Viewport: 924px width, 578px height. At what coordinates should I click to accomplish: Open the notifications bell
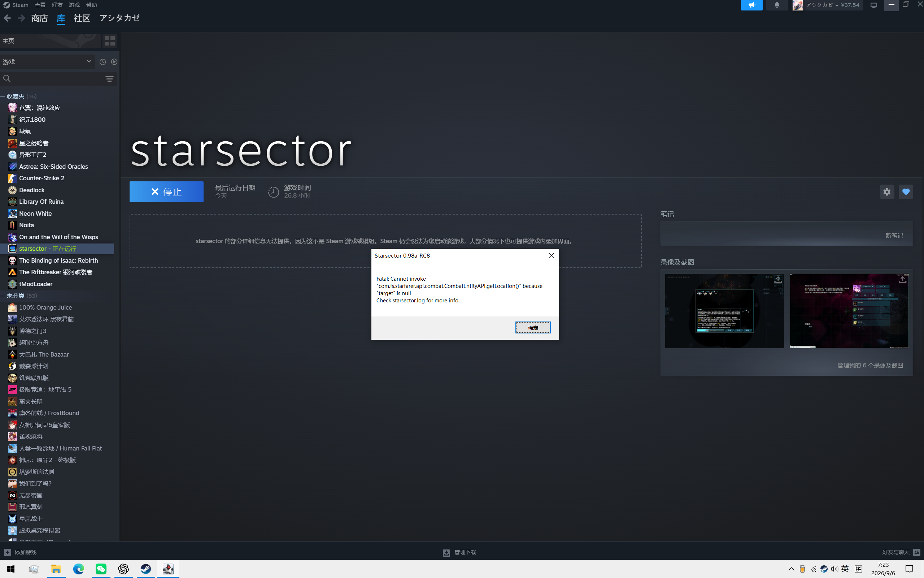(777, 5)
